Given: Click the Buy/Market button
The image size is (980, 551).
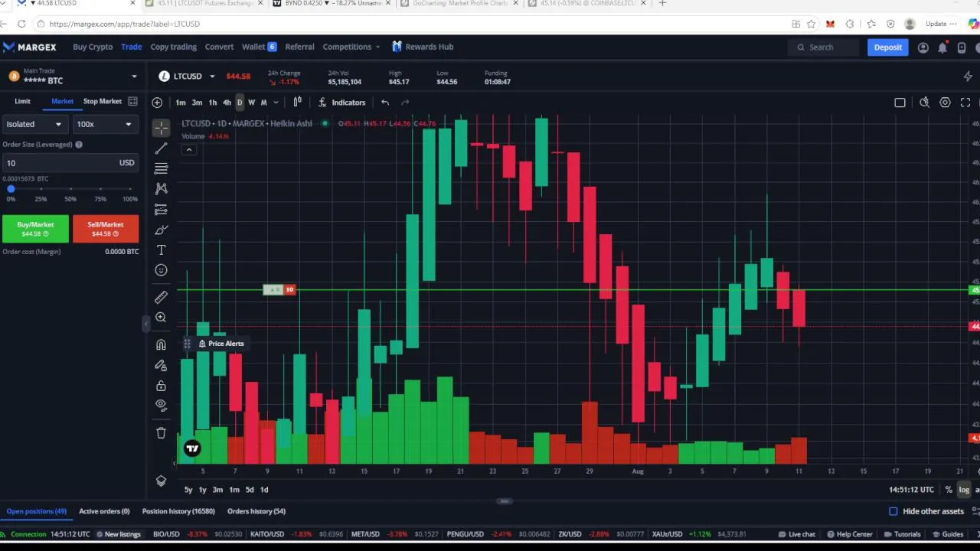Looking at the screenshot, I should (35, 228).
